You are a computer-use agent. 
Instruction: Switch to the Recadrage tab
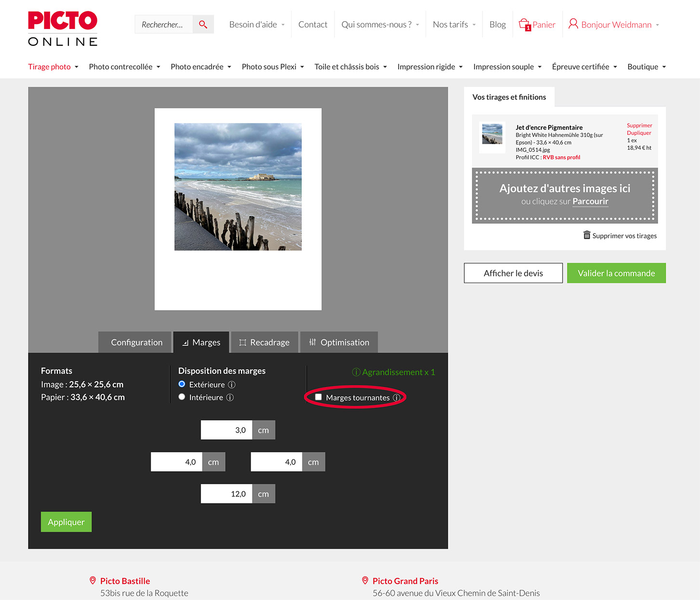click(264, 342)
